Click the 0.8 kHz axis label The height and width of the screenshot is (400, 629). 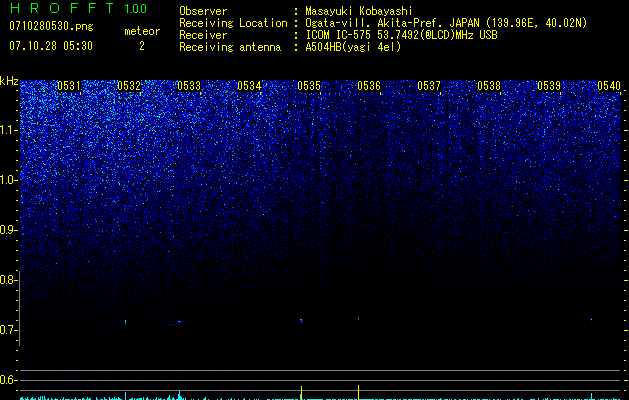[x=9, y=280]
